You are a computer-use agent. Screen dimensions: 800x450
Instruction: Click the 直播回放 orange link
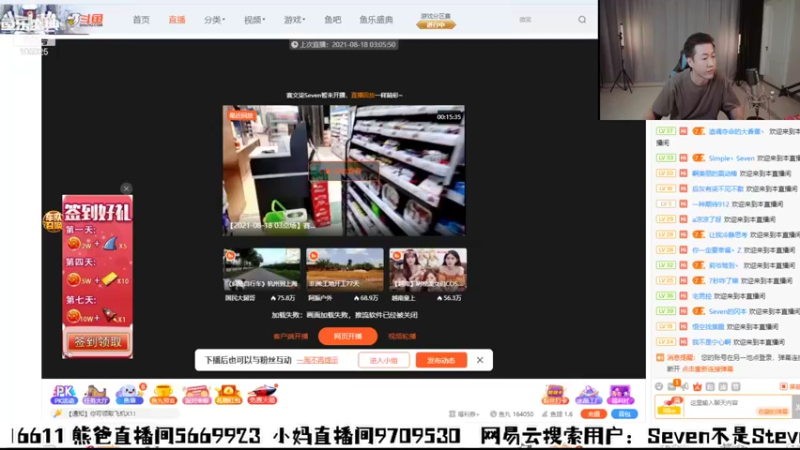coord(363,95)
